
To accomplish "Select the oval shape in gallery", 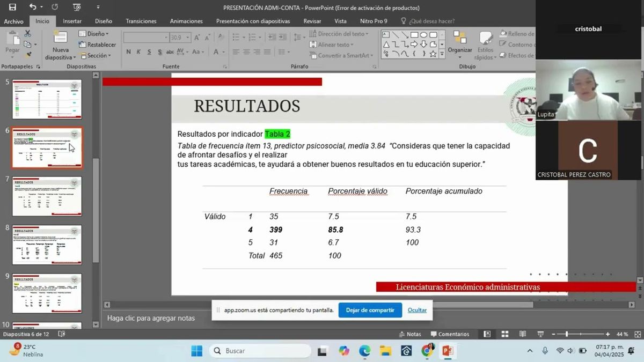I will [423, 35].
